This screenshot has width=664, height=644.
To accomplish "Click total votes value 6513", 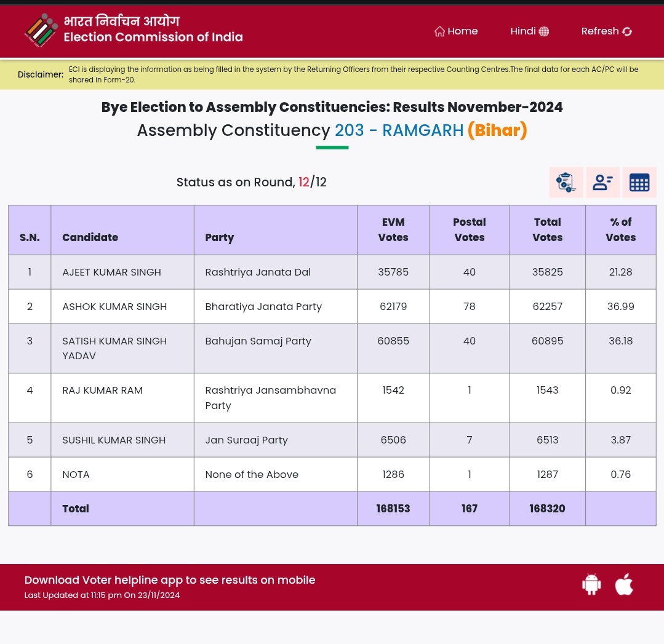I will click(547, 440).
